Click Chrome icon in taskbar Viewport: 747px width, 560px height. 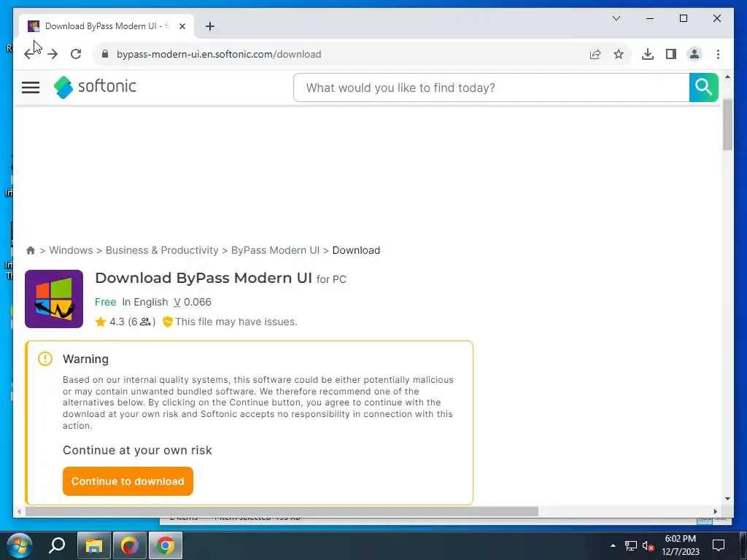(x=166, y=545)
